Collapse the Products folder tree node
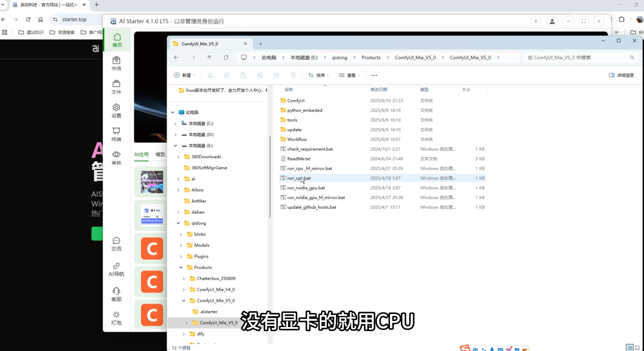Screen dimensions: 644x351 [x=181, y=267]
